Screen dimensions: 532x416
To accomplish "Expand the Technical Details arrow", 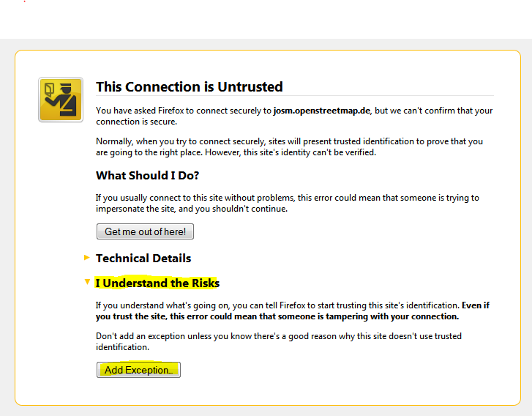I will tap(87, 258).
